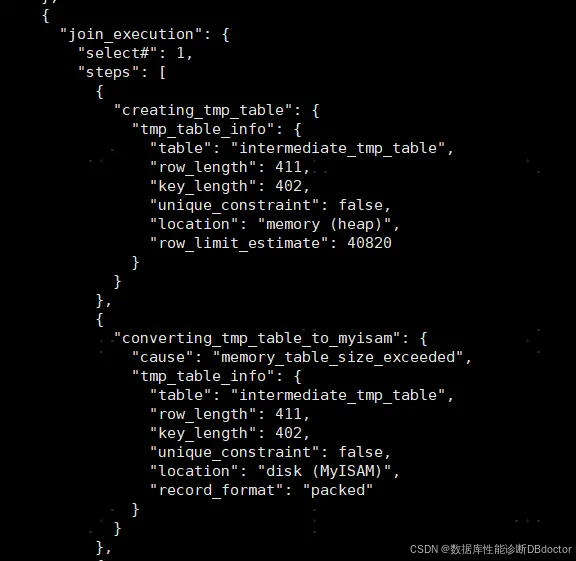Viewport: 576px width, 561px height.
Task: Click the second row_length value 411
Action: (288, 414)
